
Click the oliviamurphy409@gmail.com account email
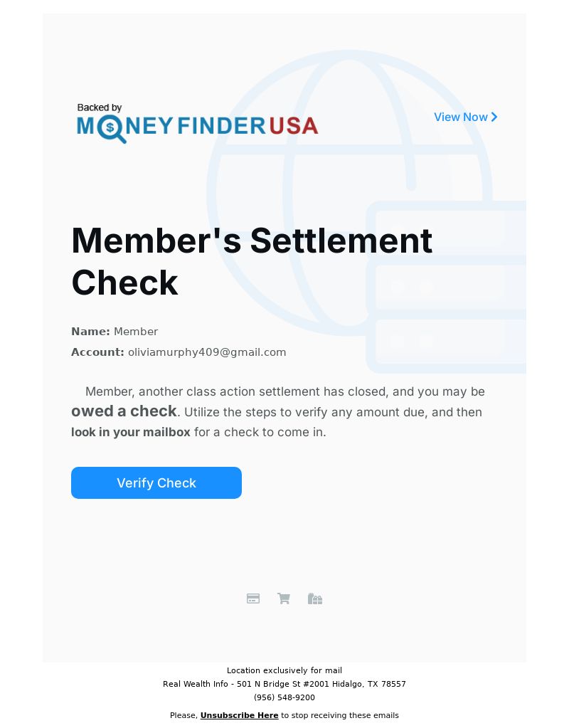(207, 352)
